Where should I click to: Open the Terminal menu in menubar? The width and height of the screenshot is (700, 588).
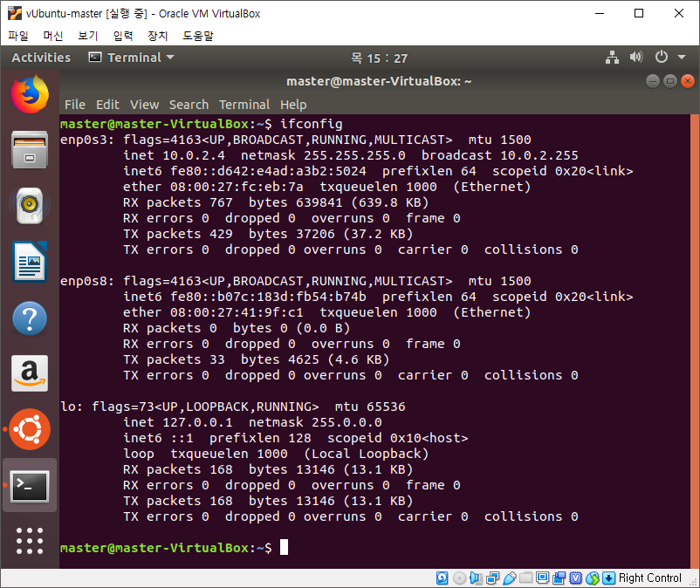[x=244, y=105]
